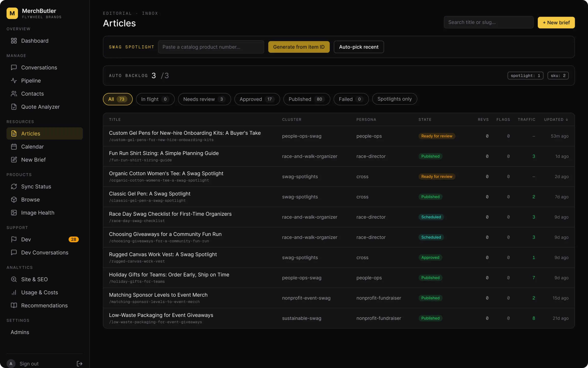
Task: Click the Browse box icon
Action: pos(14,200)
